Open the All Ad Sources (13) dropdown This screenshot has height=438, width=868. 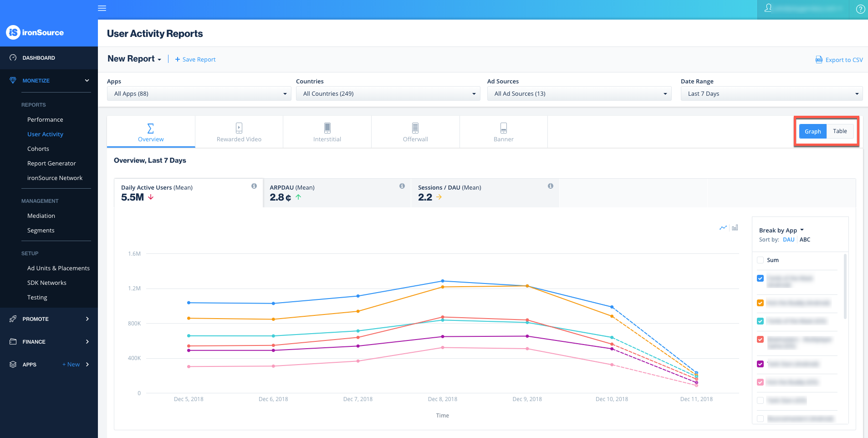pos(579,94)
